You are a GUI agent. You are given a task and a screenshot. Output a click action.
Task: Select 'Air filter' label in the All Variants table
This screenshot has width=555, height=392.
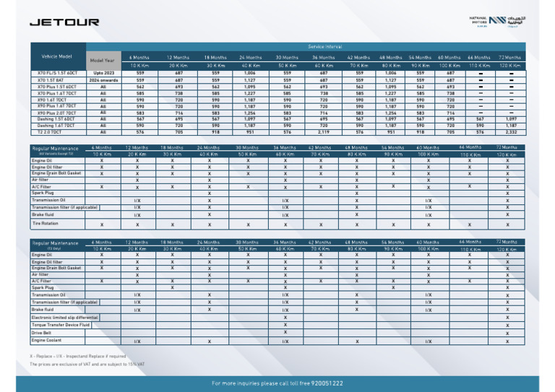pyautogui.click(x=40, y=180)
